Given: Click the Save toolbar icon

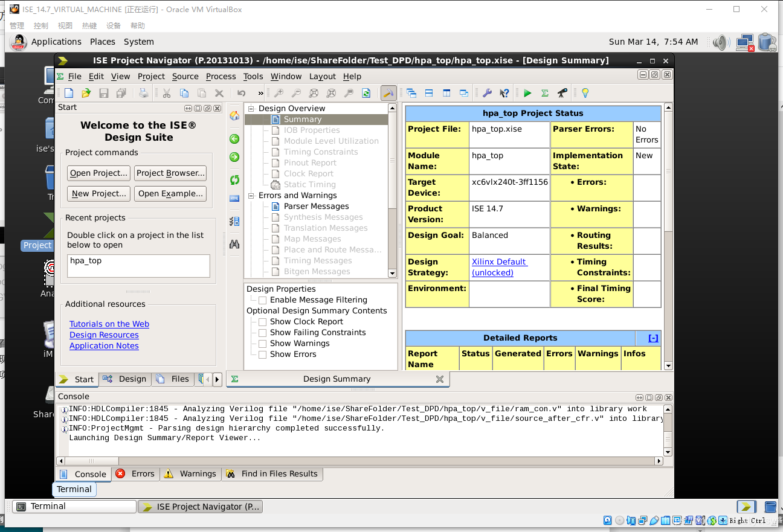Looking at the screenshot, I should [x=104, y=93].
